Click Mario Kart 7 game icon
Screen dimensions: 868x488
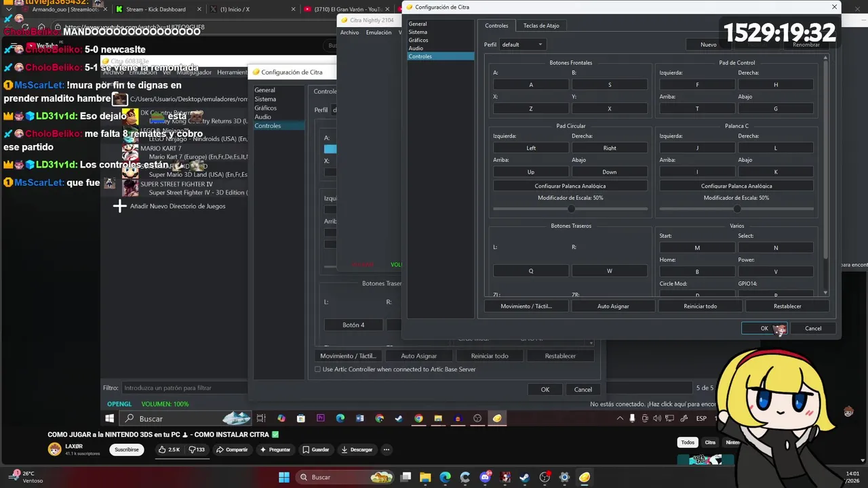point(130,152)
